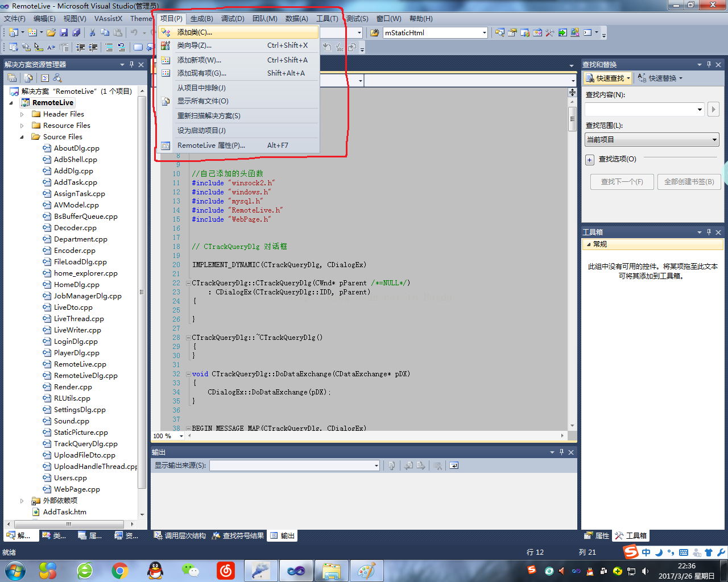Switch to the 调用层次结构 tab
728x582 pixels.
tap(180, 535)
